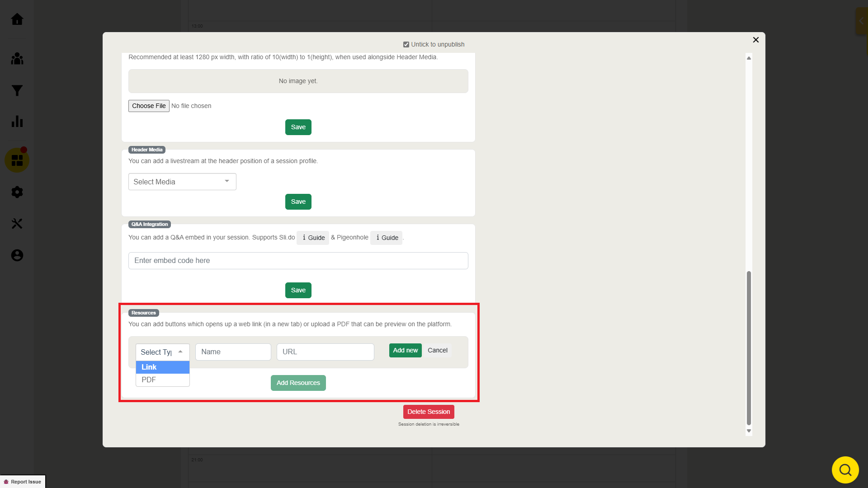Expand the Select Media dropdown
Screen dimensions: 868x488
pyautogui.click(x=182, y=182)
